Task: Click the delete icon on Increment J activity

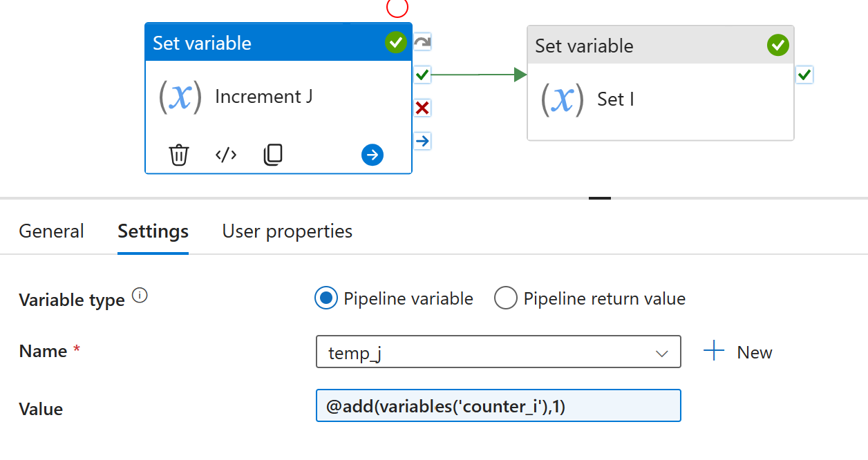Action: coord(179,155)
